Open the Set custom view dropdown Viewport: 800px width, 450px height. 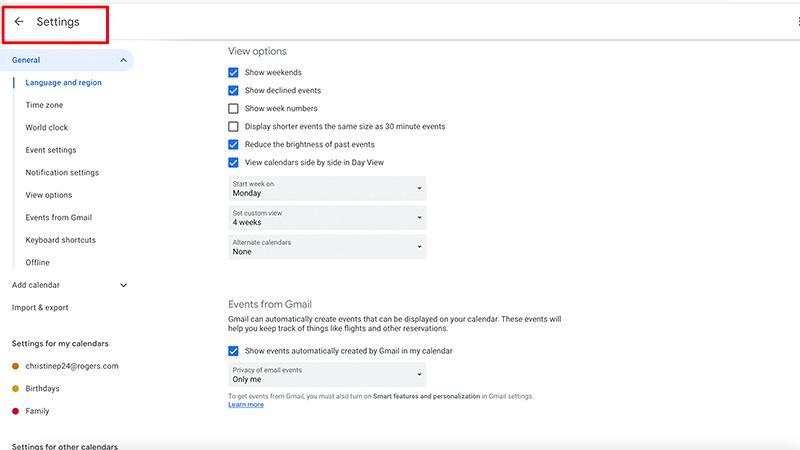327,217
